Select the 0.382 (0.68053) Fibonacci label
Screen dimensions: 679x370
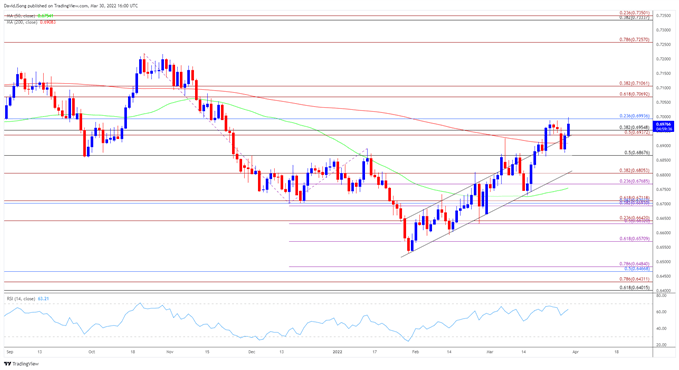coord(634,170)
